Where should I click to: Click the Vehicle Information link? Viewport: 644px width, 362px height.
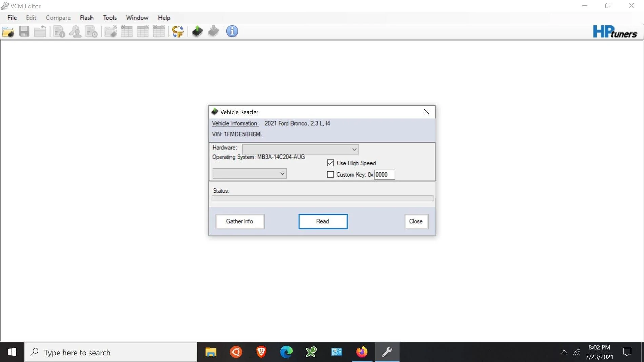tap(235, 124)
